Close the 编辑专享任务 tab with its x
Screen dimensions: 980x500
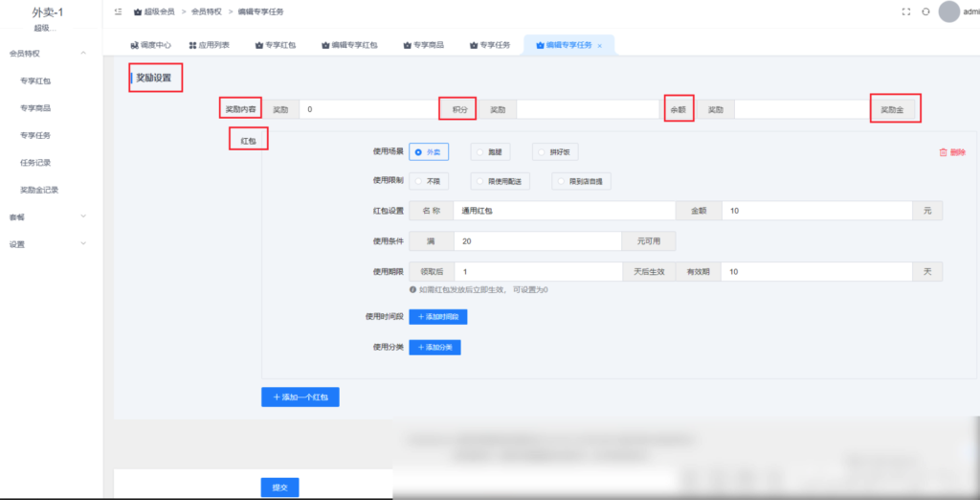pyautogui.click(x=599, y=46)
